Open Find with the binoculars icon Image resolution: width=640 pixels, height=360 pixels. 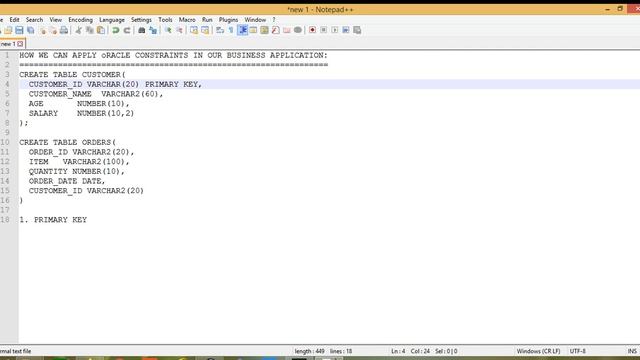142,30
